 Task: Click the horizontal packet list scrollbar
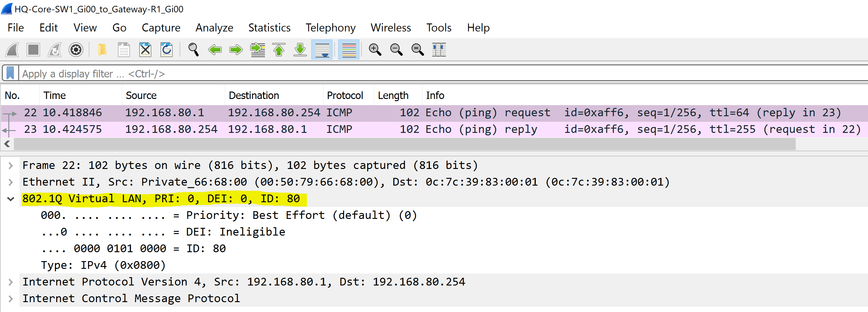coord(404,144)
